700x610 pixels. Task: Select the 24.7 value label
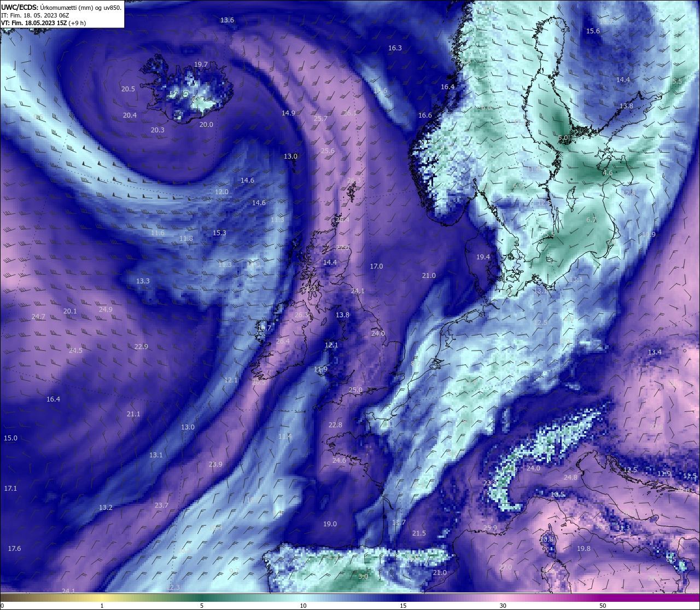point(38,317)
